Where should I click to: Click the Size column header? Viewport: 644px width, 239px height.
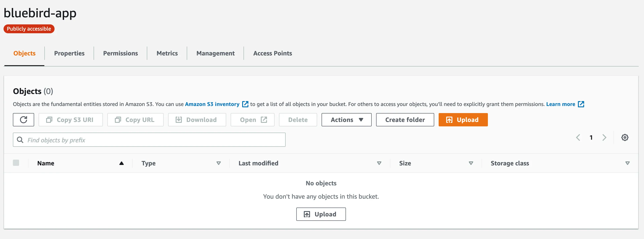(x=405, y=163)
